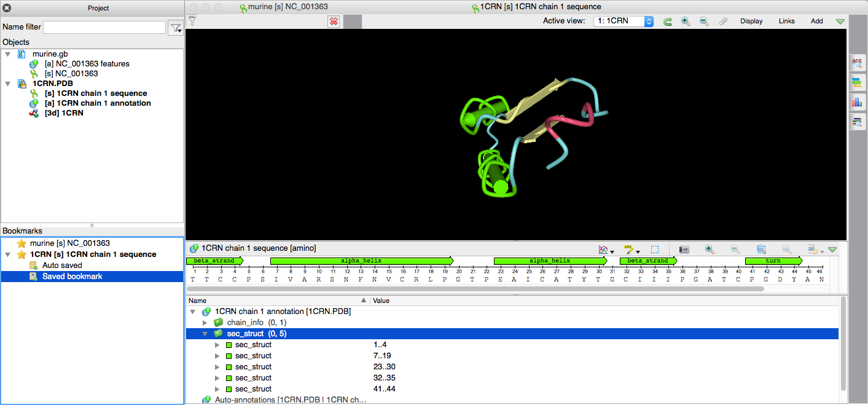Click the alpha_helix annotation spanning 7..19

362,261
